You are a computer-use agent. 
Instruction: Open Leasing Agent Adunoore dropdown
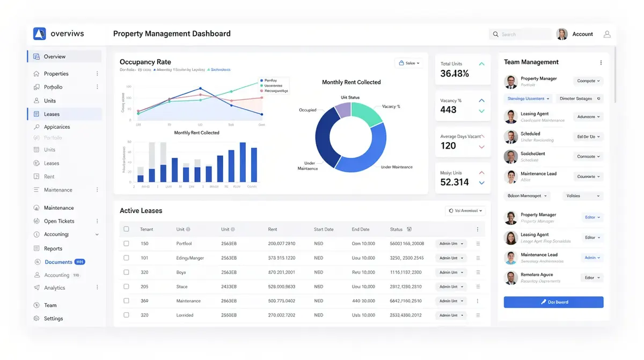click(588, 116)
